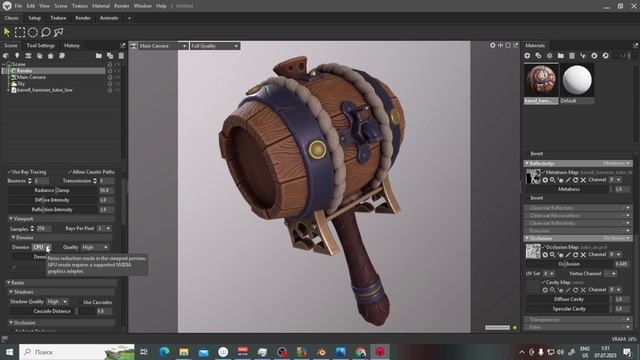This screenshot has width=640, height=360.
Task: Clear Metalness Map with X icon
Action: [583, 180]
